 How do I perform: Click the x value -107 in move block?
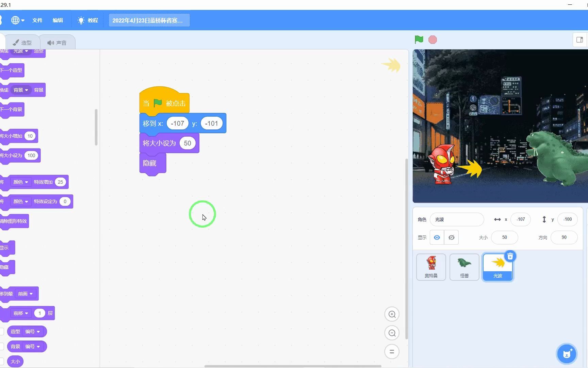point(177,123)
